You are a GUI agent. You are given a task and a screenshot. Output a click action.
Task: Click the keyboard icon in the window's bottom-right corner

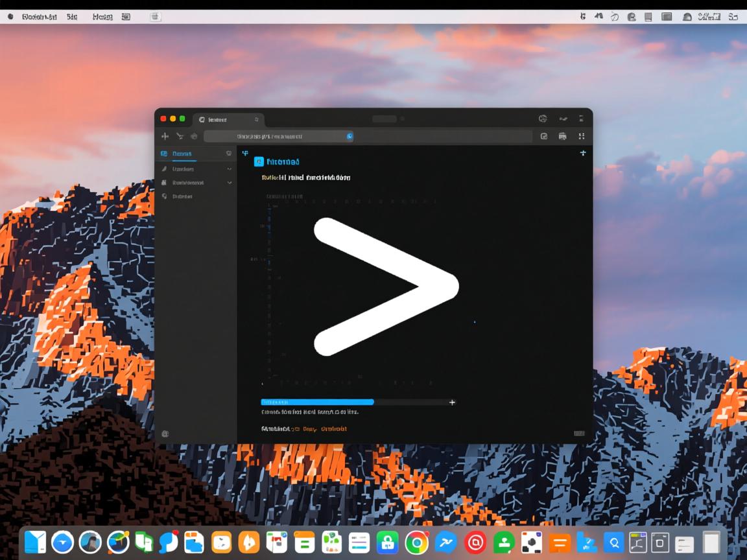tap(579, 433)
